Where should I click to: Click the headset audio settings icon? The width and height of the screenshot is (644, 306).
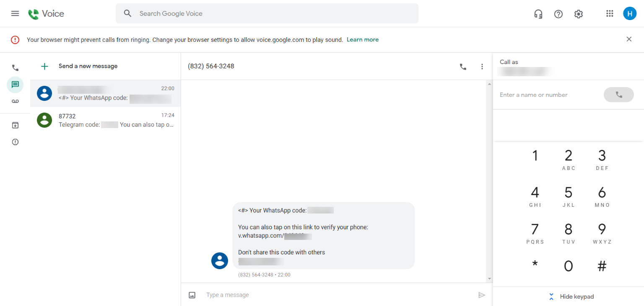538,14
